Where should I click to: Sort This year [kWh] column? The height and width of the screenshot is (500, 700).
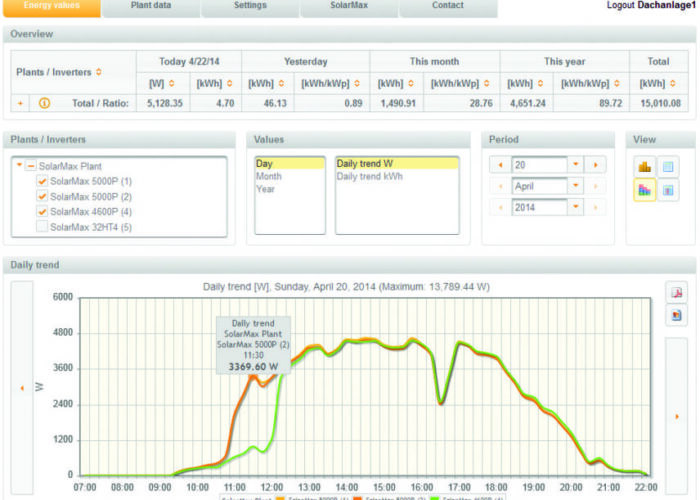point(540,83)
